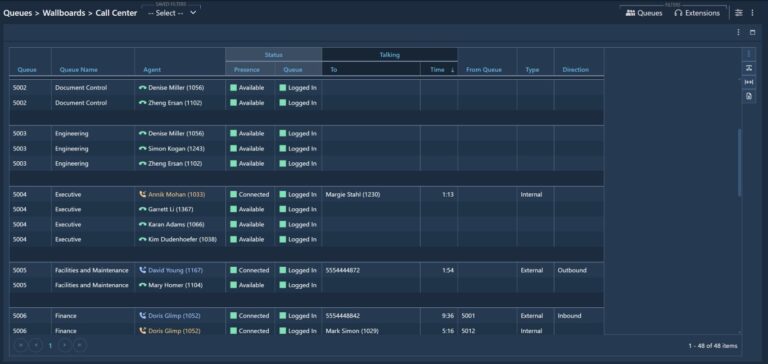Click the call icon beside David Young

pos(143,270)
